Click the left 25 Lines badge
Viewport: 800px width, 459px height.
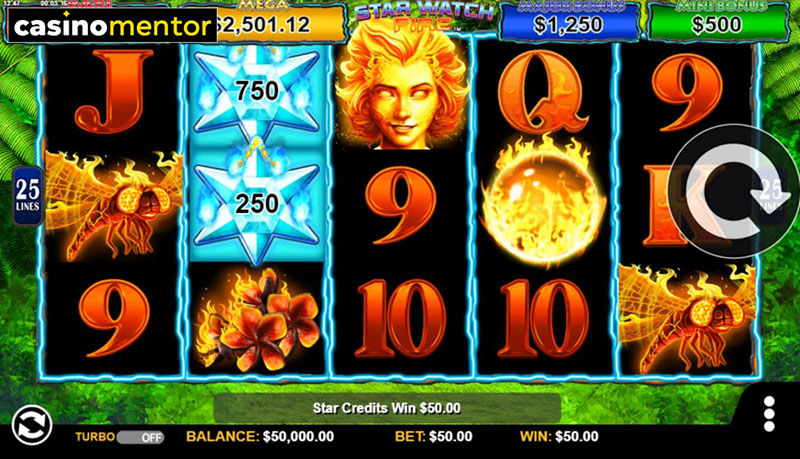(28, 196)
